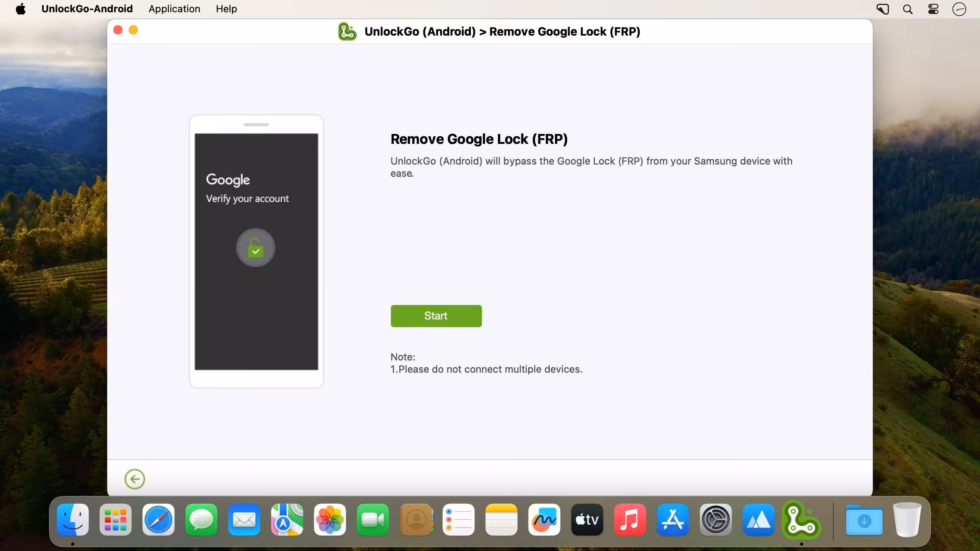980x551 pixels.
Task: Open the Downloads folder in the Dock
Action: (864, 520)
